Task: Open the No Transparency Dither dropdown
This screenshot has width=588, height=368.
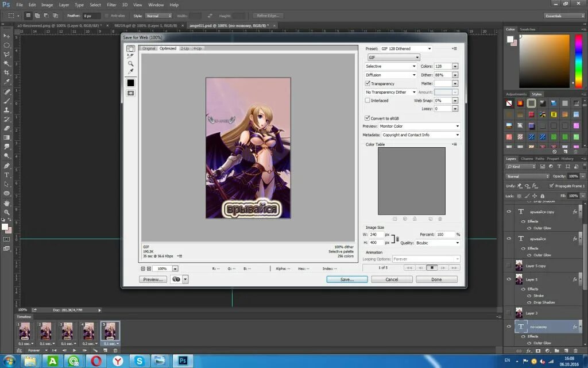Action: [x=390, y=92]
